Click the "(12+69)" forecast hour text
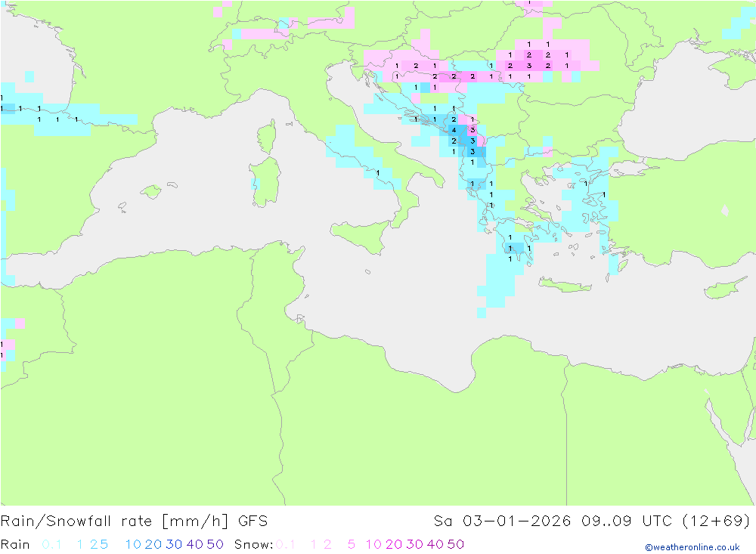Image resolution: width=756 pixels, height=554 pixels. pos(717,522)
